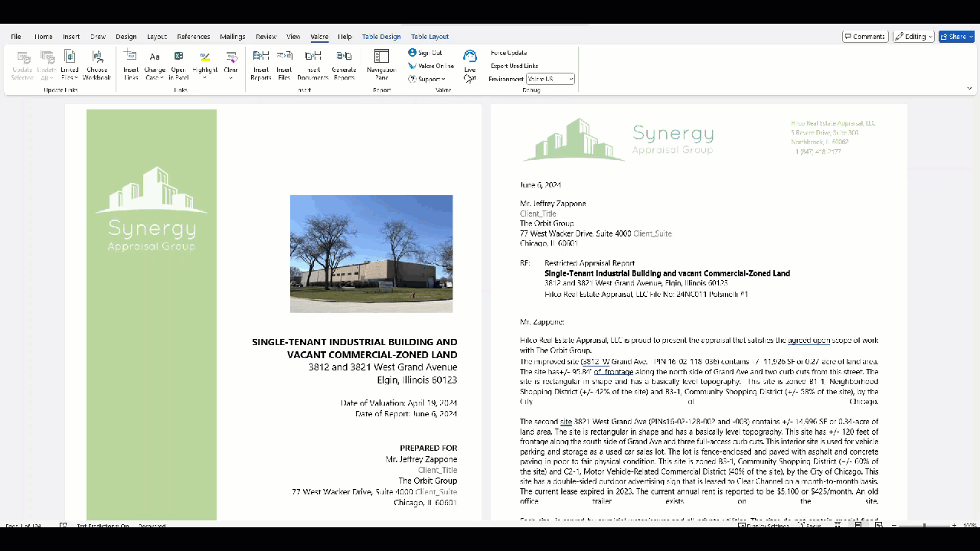Viewport: 980px width, 551px height.
Task: Click the Export Used Links button
Action: click(x=514, y=66)
